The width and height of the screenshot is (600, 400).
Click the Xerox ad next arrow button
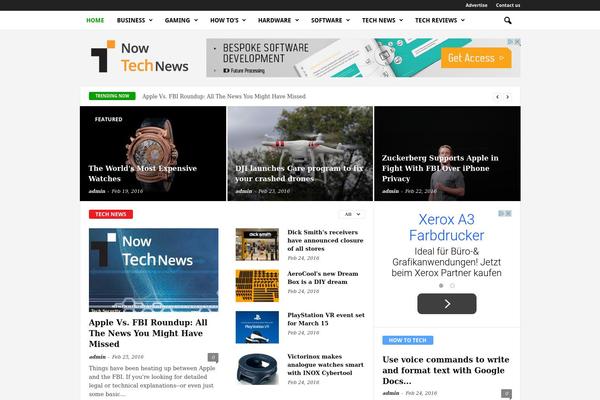pyautogui.click(x=447, y=304)
